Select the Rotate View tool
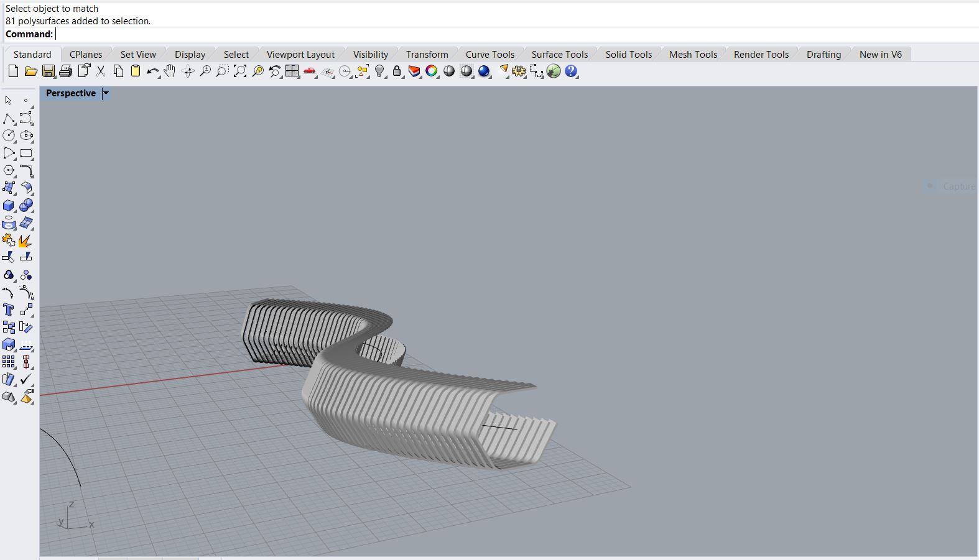The width and height of the screenshot is (979, 560). click(188, 71)
